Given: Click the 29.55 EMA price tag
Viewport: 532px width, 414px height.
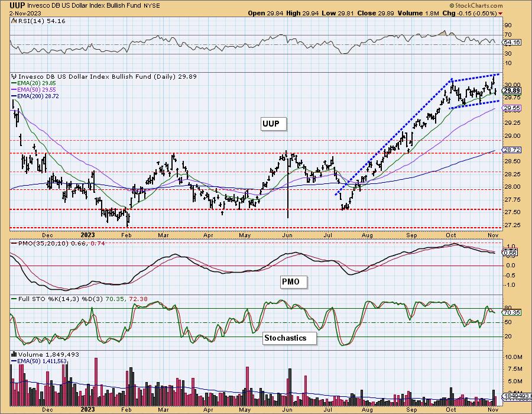Looking at the screenshot, I should pos(512,108).
